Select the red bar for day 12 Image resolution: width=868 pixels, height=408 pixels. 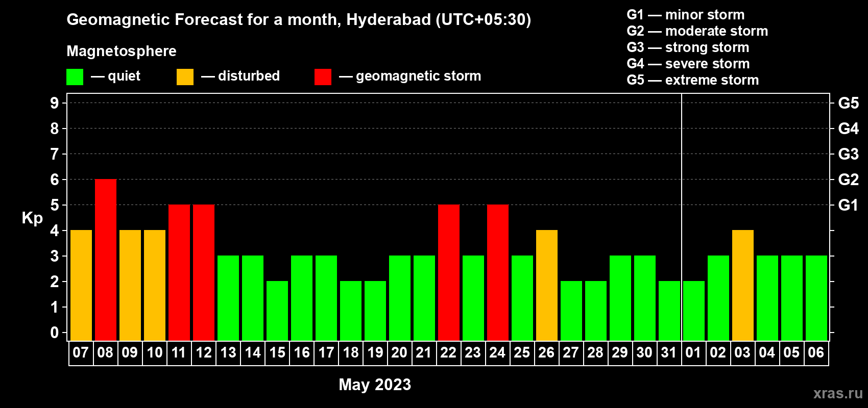[204, 273]
